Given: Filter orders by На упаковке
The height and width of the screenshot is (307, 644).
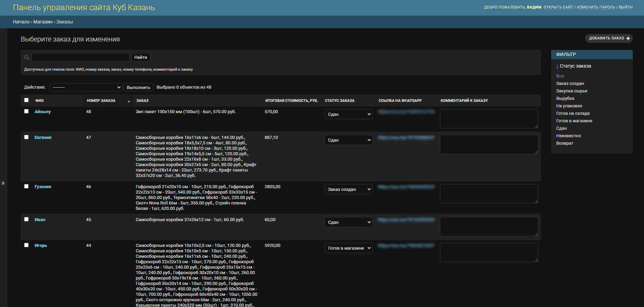Looking at the screenshot, I should point(569,106).
